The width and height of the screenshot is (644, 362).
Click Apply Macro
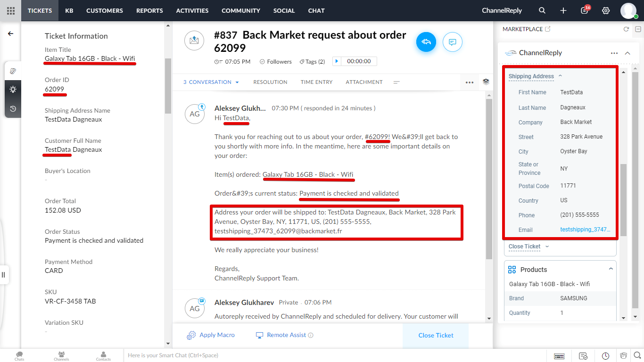click(211, 335)
